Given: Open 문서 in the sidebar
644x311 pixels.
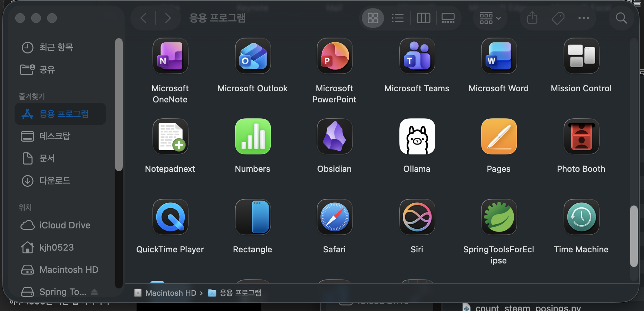Looking at the screenshot, I should (60, 158).
